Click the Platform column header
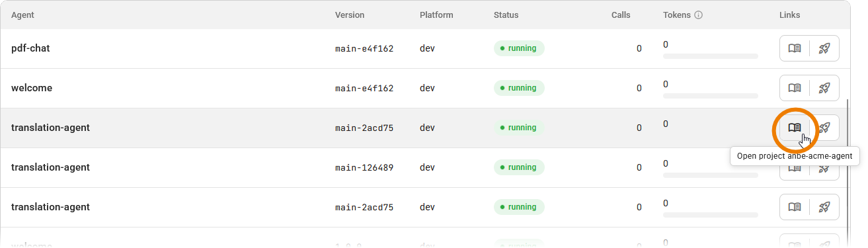This screenshot has width=868, height=248. 436,15
